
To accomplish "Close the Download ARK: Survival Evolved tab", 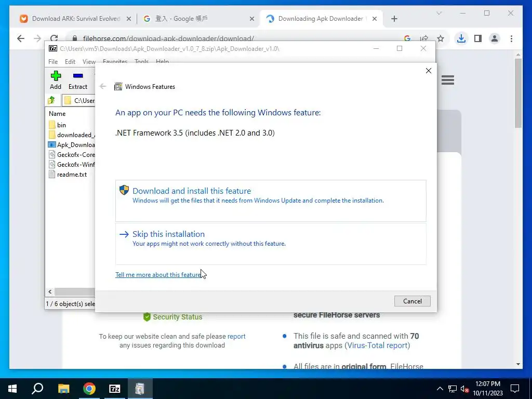I will click(x=129, y=19).
